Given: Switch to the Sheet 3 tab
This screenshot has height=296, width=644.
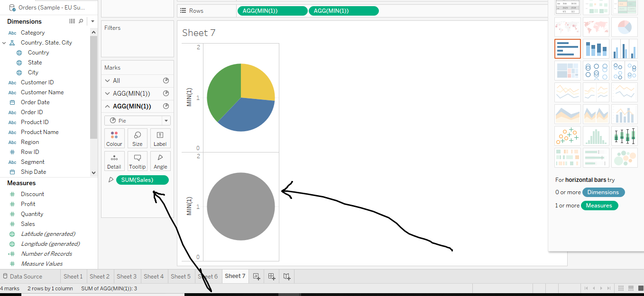Looking at the screenshot, I should [x=127, y=276].
